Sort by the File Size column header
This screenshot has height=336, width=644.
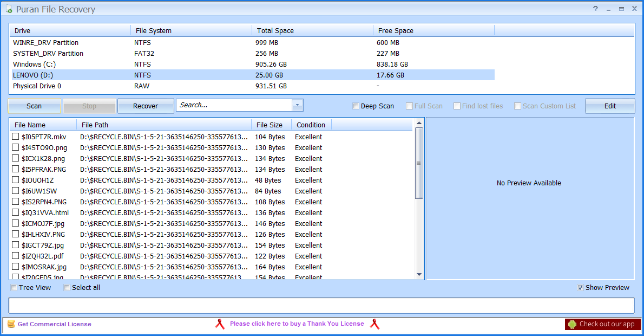point(271,125)
